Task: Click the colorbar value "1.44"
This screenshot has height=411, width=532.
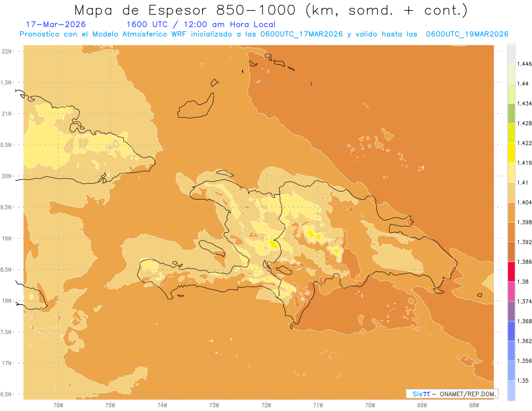Action: tap(524, 84)
